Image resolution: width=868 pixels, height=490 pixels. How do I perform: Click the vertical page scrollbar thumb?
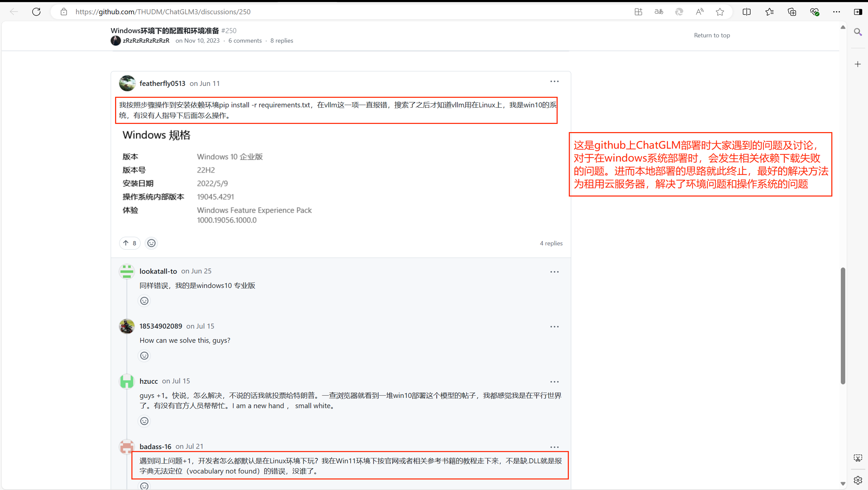pyautogui.click(x=843, y=326)
